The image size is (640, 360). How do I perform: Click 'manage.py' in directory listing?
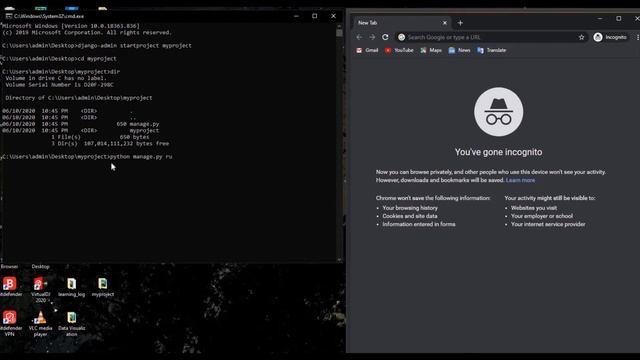(144, 124)
